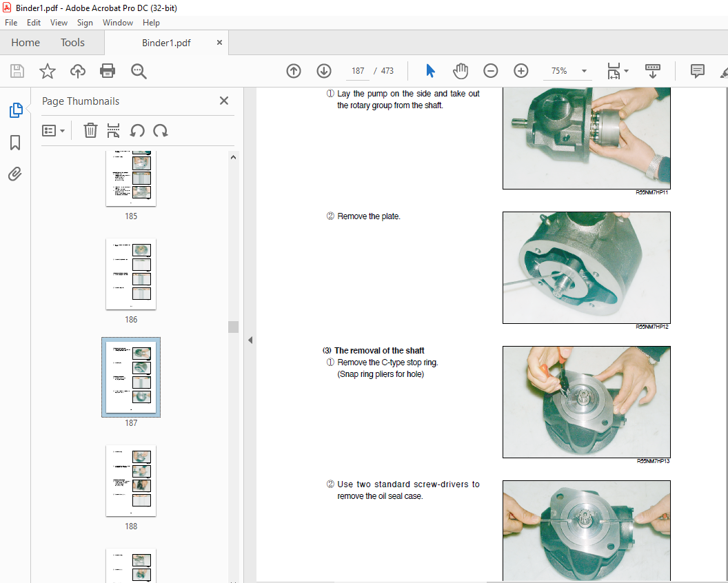728x583 pixels.
Task: Add a comment with speech bubble icon
Action: tap(698, 71)
